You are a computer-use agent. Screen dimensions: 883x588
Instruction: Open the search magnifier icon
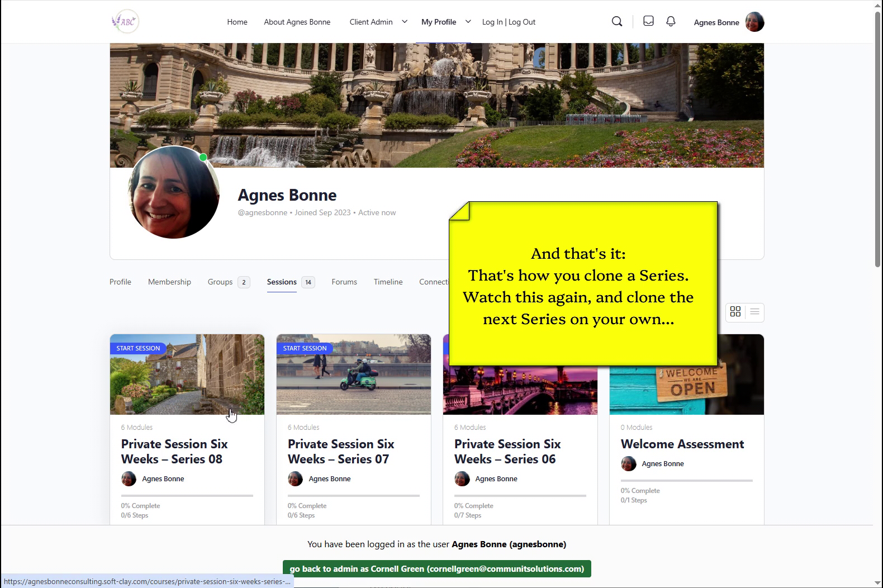pos(617,22)
